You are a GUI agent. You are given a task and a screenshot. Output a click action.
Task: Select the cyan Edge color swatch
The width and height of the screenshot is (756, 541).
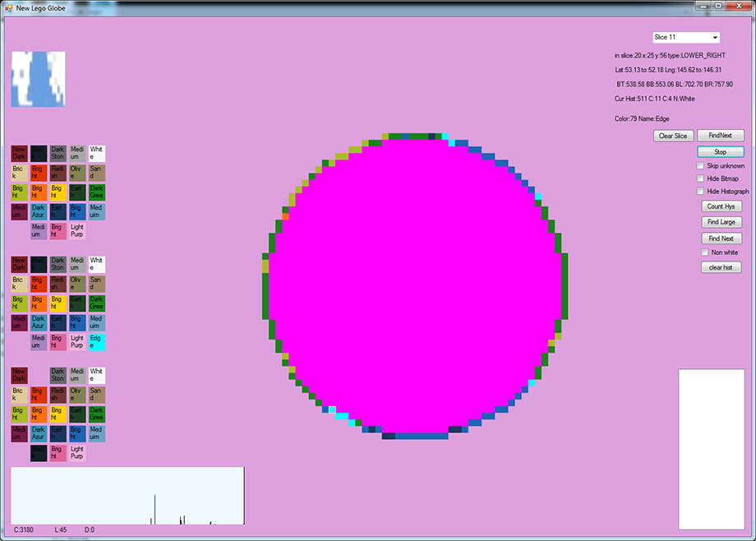click(97, 341)
